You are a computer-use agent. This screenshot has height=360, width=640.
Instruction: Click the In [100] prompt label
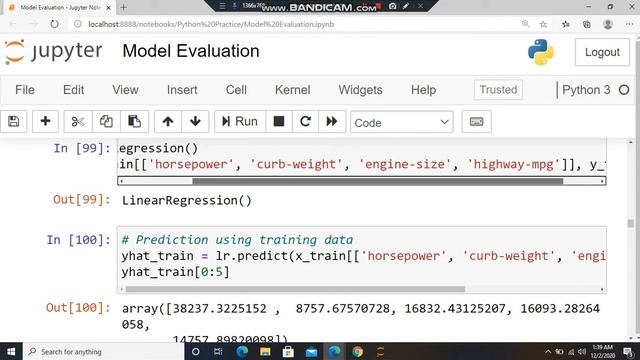[x=78, y=240]
